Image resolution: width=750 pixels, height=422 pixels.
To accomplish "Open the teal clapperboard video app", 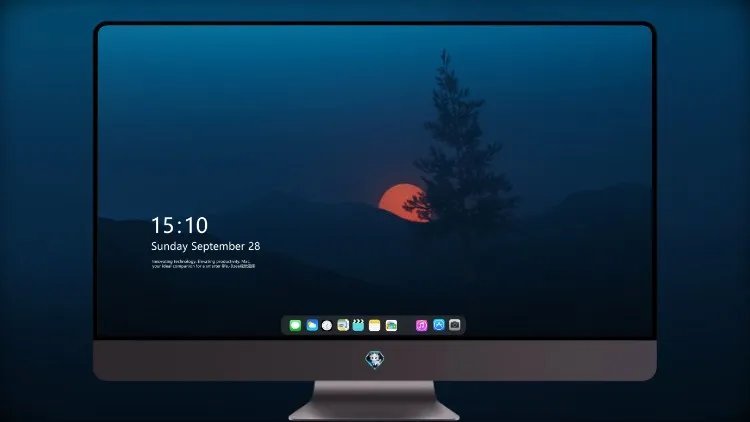I will [358, 325].
